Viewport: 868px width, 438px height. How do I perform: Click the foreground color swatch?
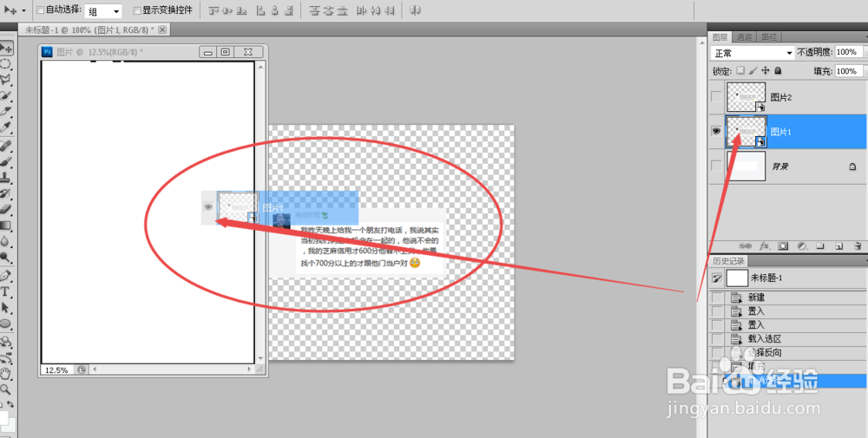point(3,418)
